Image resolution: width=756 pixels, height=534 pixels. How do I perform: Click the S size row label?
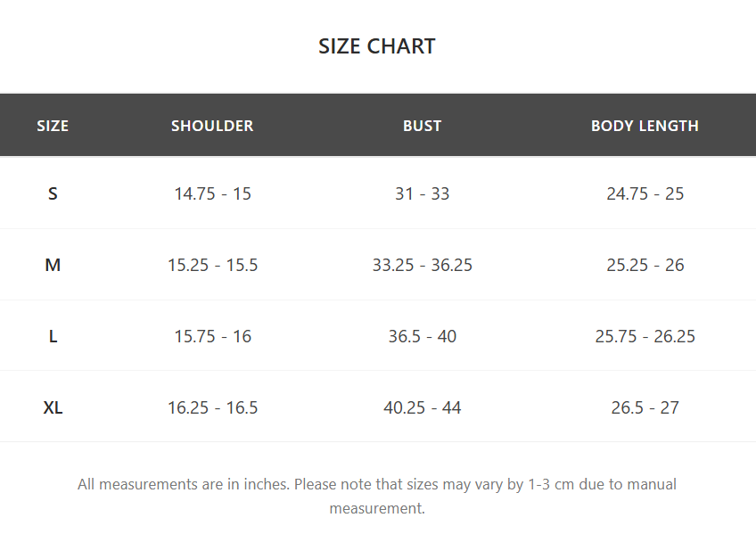53,193
